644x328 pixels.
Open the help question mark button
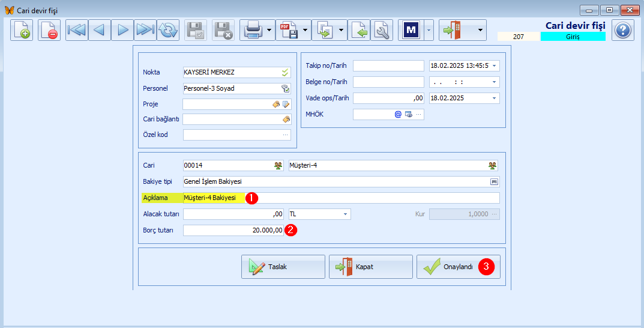tap(623, 29)
